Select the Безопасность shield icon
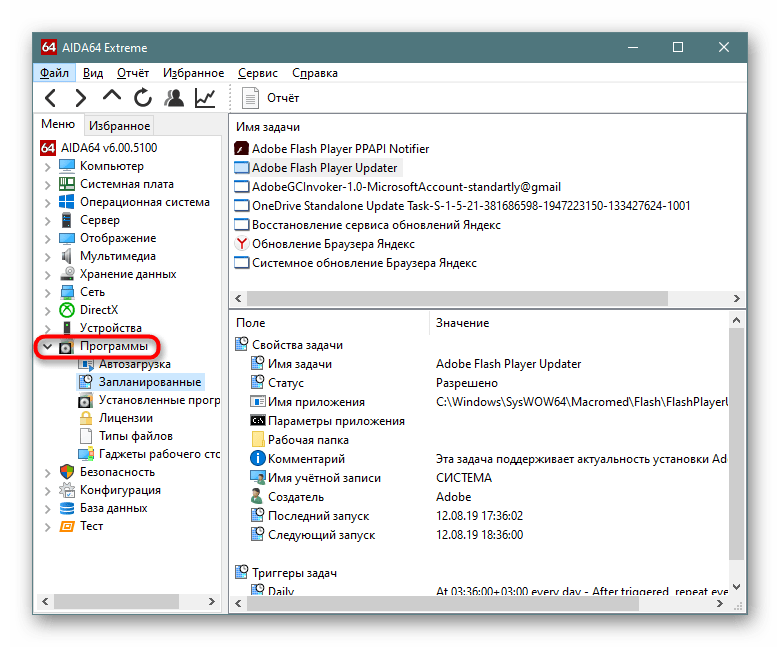The width and height of the screenshot is (780, 647). [67, 472]
